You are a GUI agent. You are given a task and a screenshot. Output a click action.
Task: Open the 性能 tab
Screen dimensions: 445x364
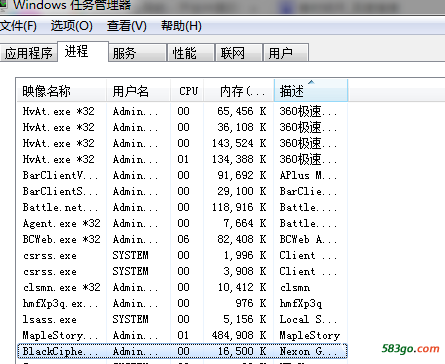pyautogui.click(x=191, y=53)
